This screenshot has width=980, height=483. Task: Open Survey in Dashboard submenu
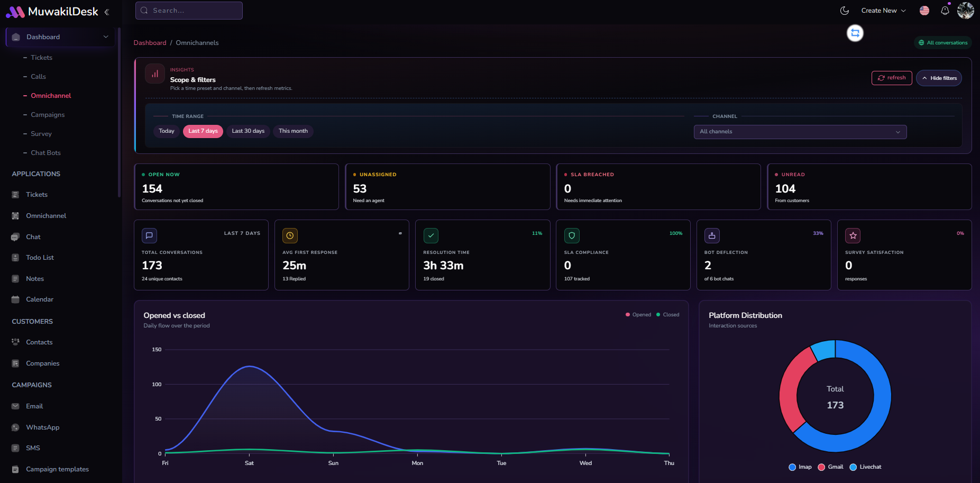[x=41, y=134]
